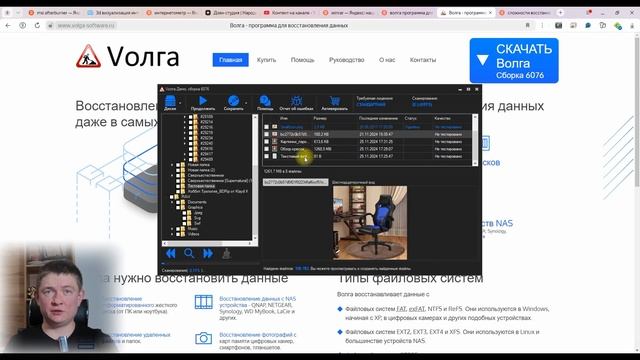This screenshot has width=640, height=360.
Task: Click the blue required-license link in toolbar
Action: [371, 104]
